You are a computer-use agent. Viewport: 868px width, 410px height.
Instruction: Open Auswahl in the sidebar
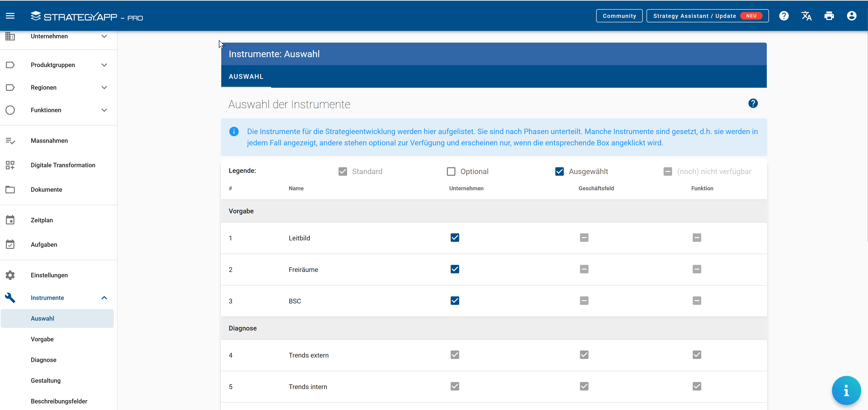(57, 318)
